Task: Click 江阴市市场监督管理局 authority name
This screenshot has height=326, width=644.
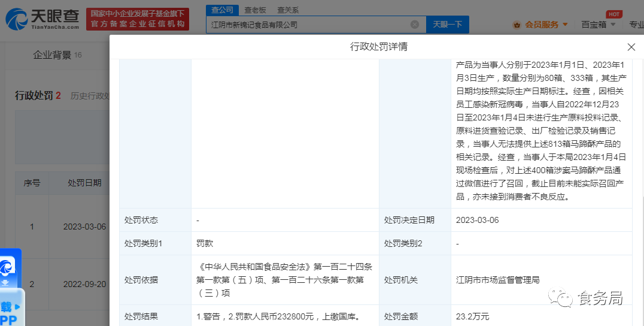Action: click(x=497, y=280)
